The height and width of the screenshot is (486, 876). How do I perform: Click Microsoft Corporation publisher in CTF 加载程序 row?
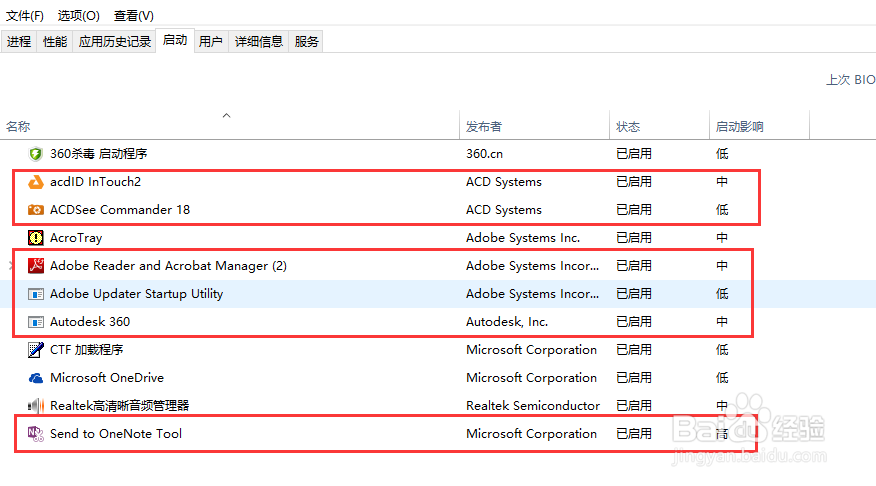531,350
